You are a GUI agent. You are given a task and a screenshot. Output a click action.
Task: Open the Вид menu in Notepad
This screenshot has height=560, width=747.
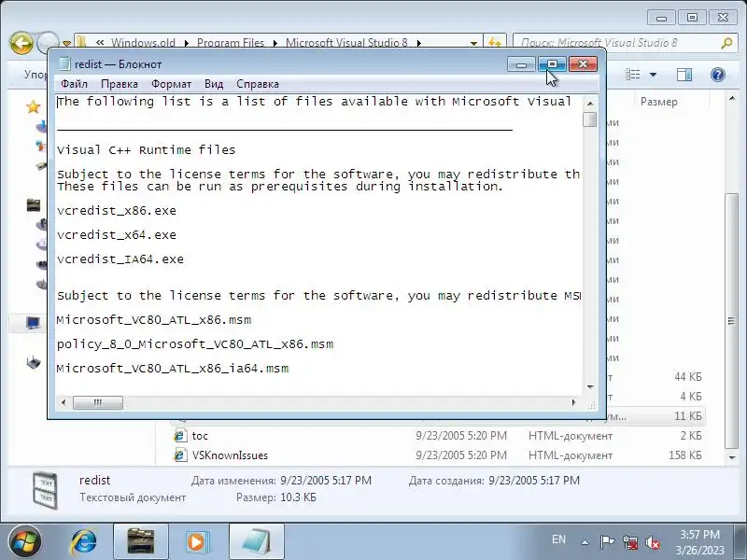[x=214, y=84]
